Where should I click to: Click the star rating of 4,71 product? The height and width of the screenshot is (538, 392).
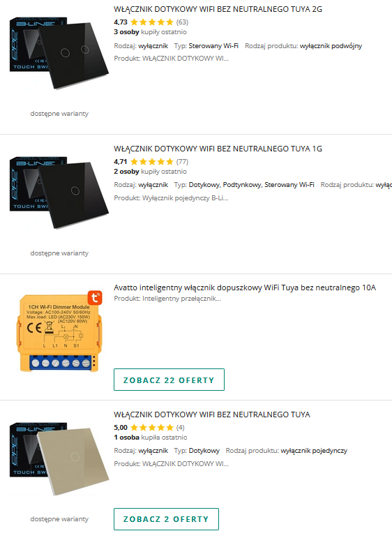[x=152, y=162]
